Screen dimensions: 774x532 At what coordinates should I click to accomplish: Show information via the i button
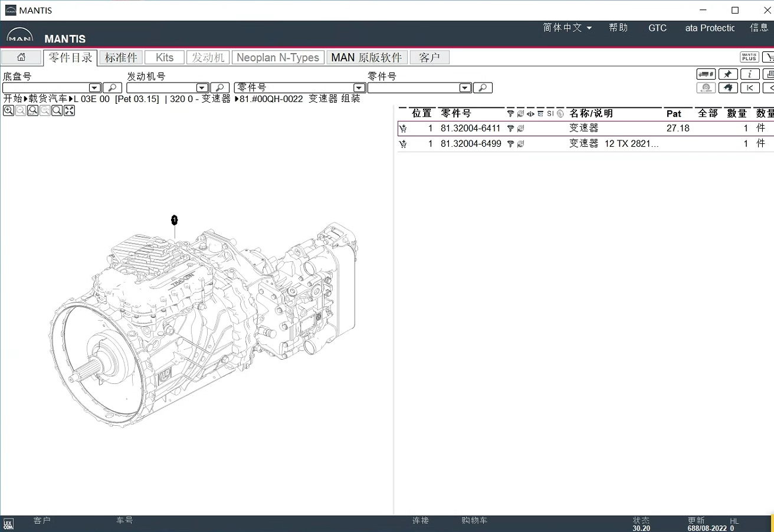pyautogui.click(x=750, y=74)
